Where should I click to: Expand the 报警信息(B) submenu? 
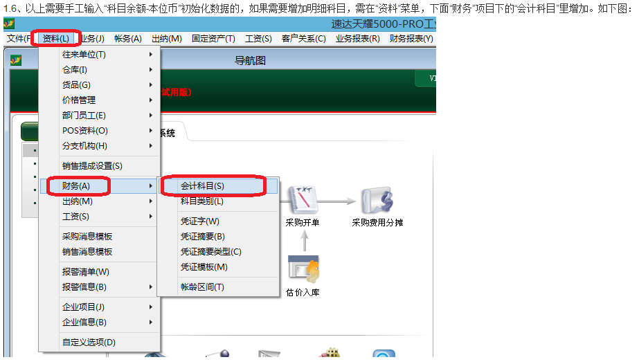point(100,287)
